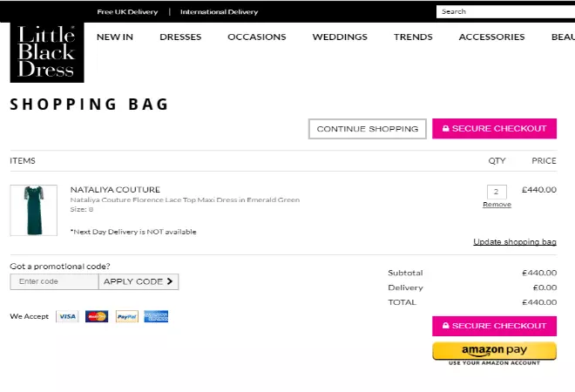Remove the Nataliya Couture dress from bag
This screenshot has width=575, height=392.
click(497, 205)
